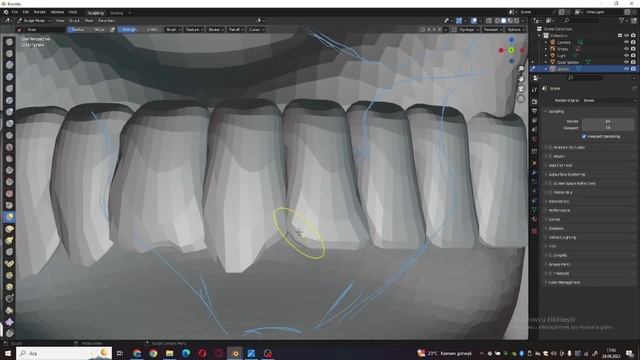Switch perspective/orthographic via grid gizmo icon
This screenshot has height=360, width=640.
pyautogui.click(x=521, y=99)
